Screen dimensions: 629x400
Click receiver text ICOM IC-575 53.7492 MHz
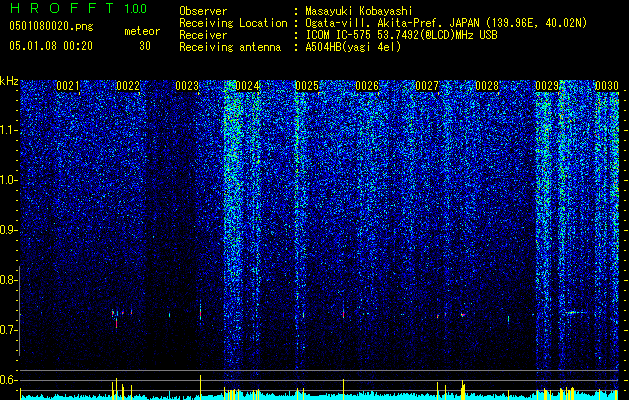[x=401, y=35]
